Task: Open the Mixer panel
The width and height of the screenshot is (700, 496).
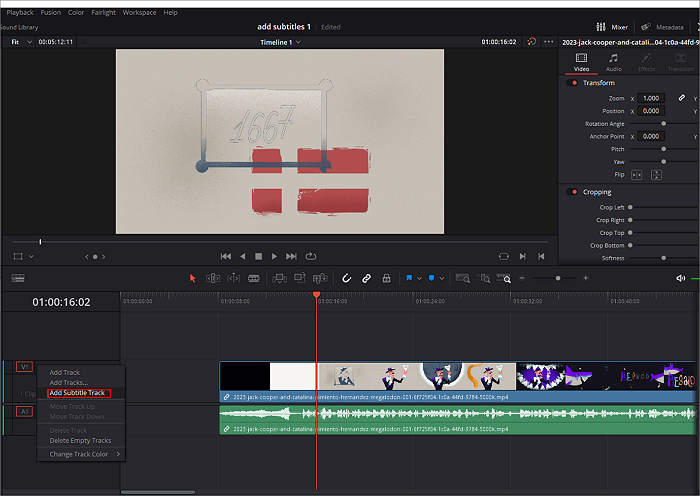Action: 612,27
